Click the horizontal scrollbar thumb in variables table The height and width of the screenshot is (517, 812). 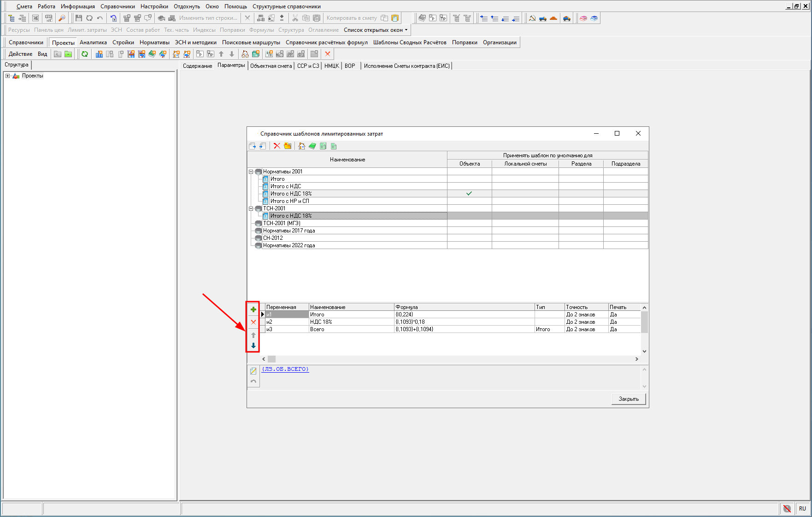tap(272, 359)
